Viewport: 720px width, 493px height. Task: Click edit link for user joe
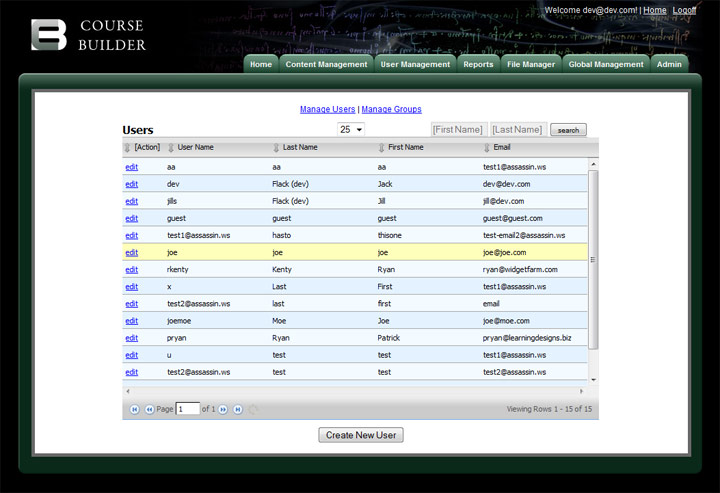131,253
